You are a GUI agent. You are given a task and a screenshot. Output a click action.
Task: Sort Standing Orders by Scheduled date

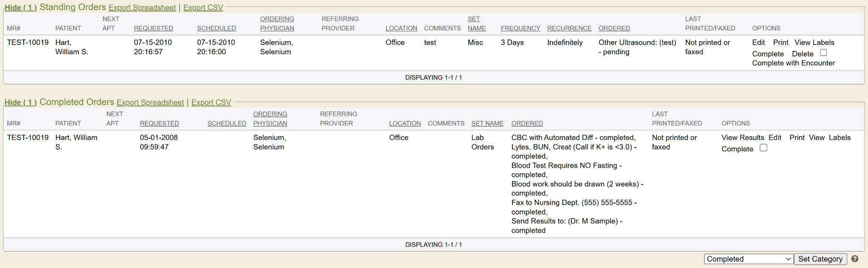coord(216,28)
